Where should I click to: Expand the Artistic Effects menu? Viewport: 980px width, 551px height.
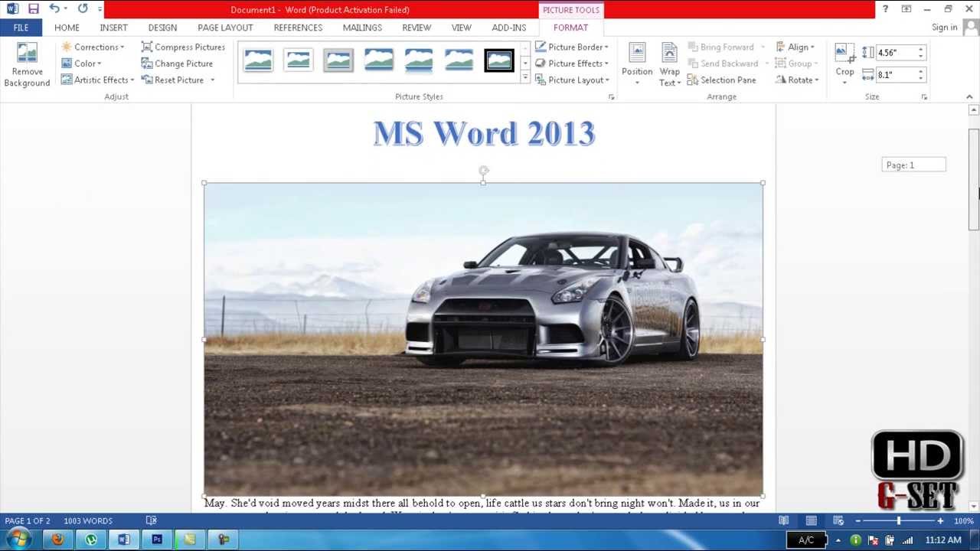[x=97, y=80]
